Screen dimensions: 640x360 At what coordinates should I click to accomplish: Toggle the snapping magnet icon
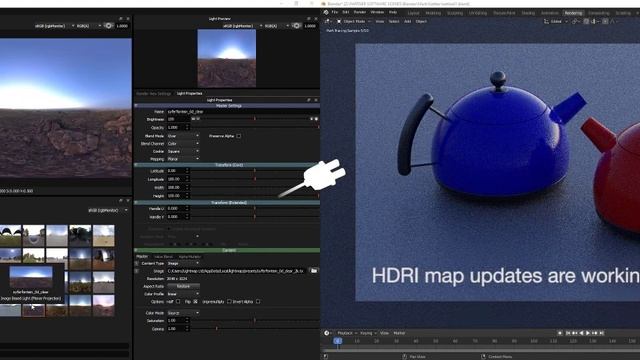click(586, 21)
